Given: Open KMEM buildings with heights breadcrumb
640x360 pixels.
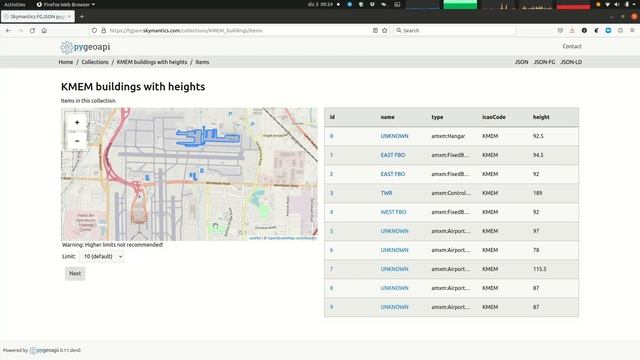Looking at the screenshot, I should (x=152, y=62).
